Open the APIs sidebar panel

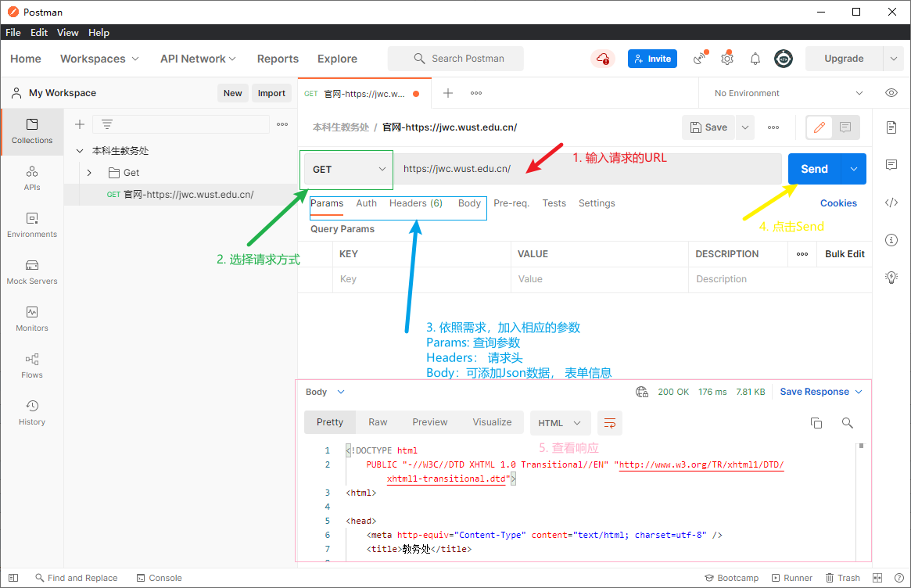tap(32, 178)
